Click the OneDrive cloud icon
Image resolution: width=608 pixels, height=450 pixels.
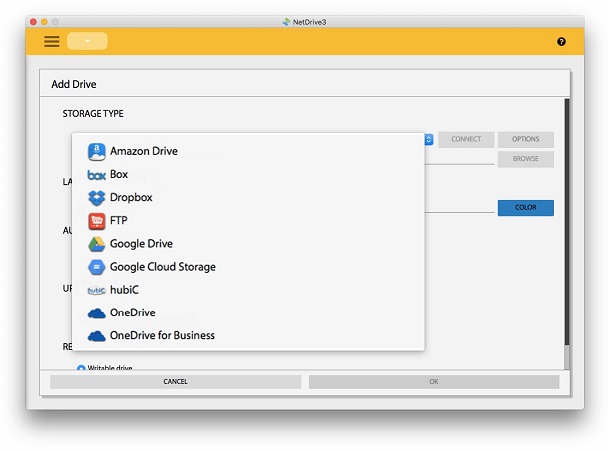click(97, 313)
